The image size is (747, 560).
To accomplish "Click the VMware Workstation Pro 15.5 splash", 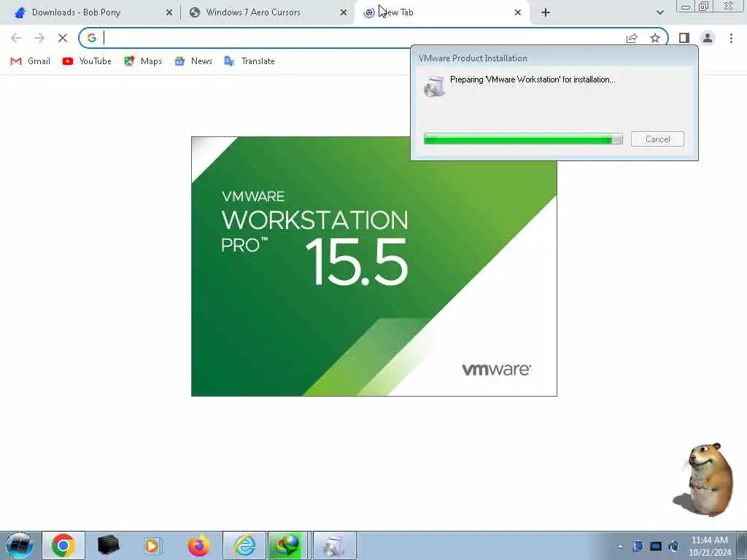I will tap(374, 266).
